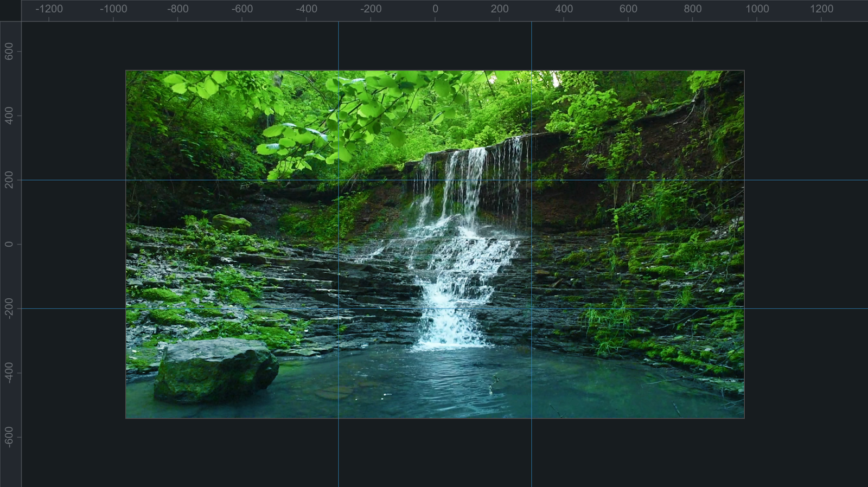Click the -600 mark on horizontal ruler
Viewport: 868px width, 487px height.
242,9
